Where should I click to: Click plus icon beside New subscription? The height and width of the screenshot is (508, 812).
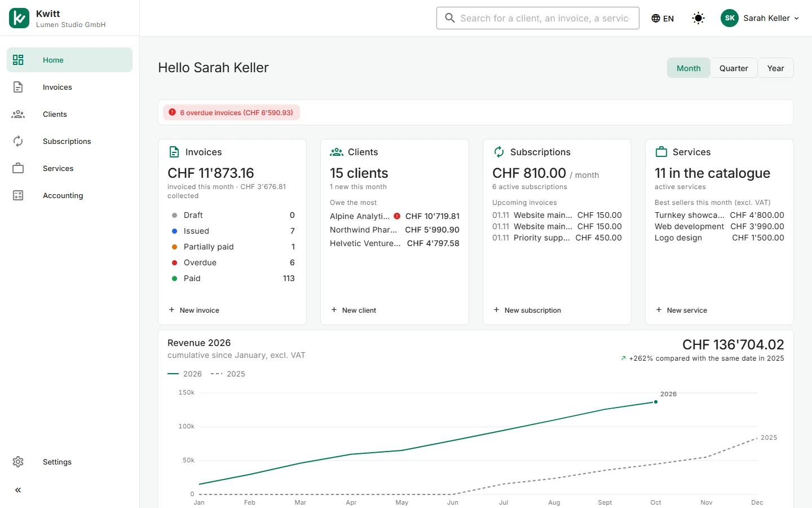coord(496,310)
